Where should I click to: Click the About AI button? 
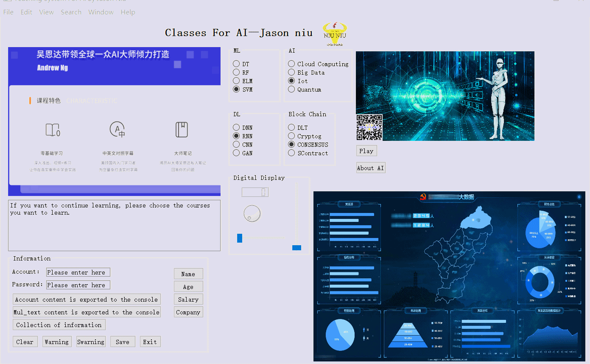pos(371,168)
